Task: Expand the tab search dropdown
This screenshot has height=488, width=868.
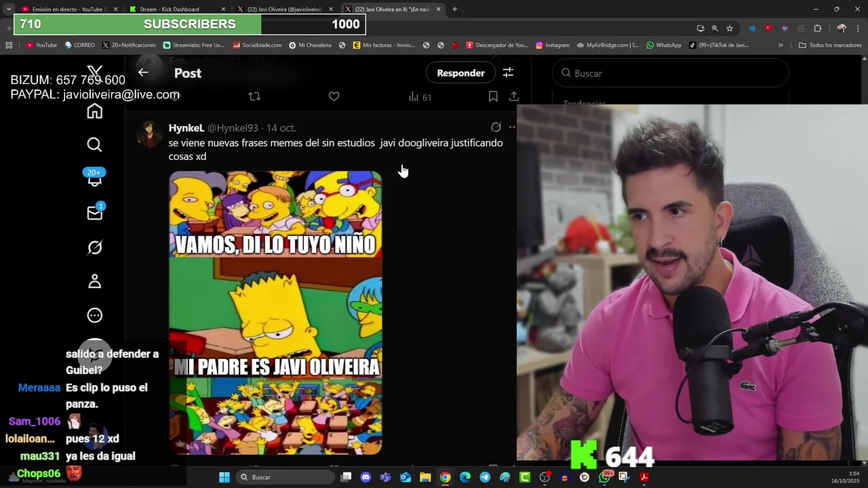Action: click(x=8, y=9)
